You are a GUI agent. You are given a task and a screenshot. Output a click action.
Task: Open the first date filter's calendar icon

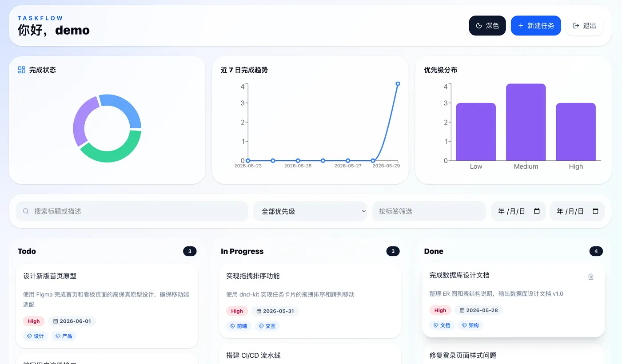[537, 211]
